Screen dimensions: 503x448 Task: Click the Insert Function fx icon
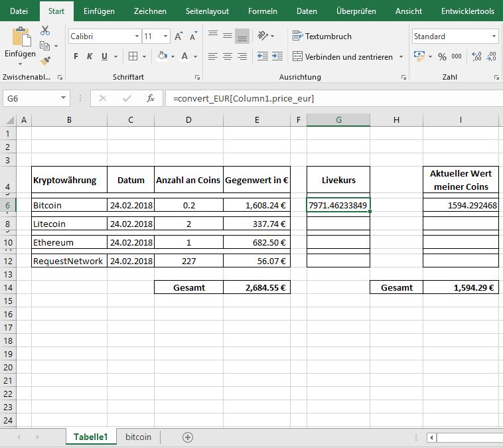[x=151, y=98]
